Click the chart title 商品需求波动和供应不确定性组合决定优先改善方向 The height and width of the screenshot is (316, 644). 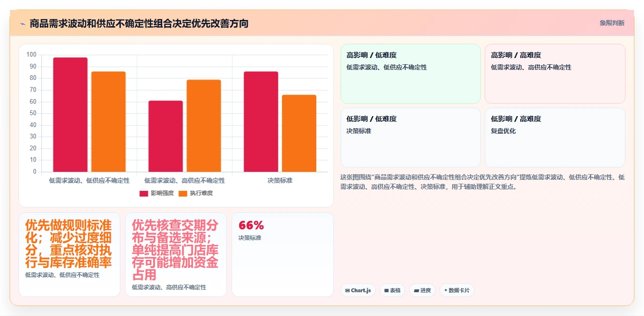pos(139,23)
